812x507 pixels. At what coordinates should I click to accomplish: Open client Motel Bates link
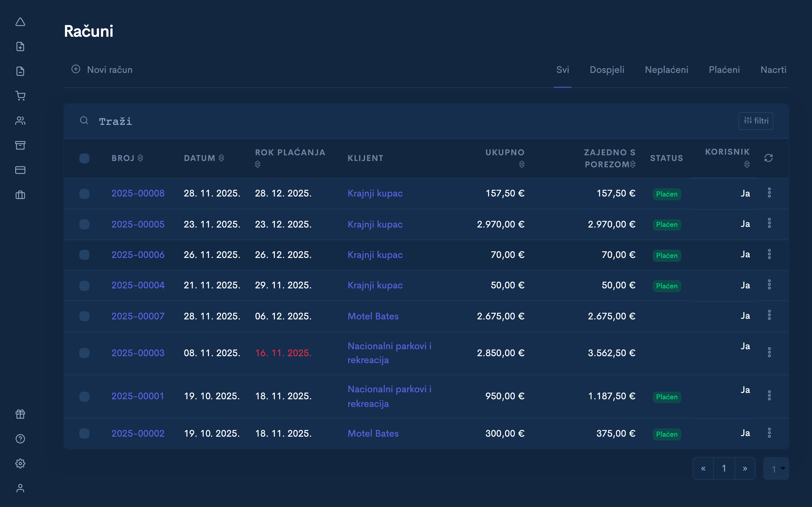tap(373, 316)
